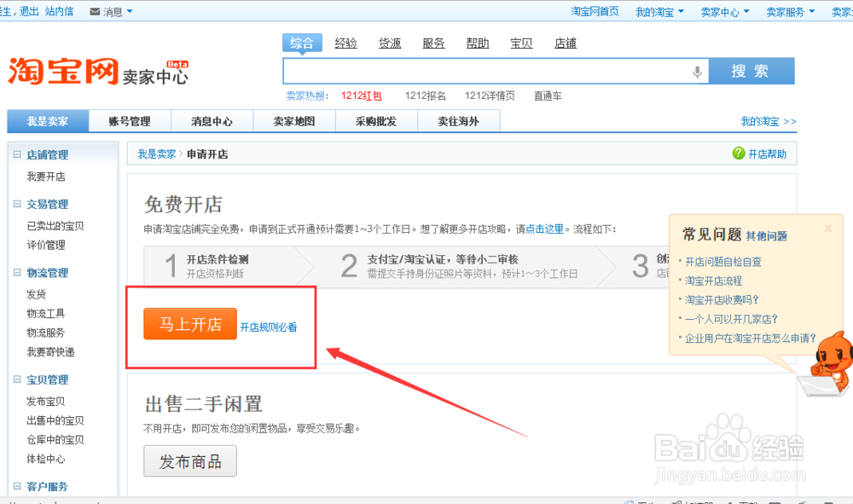Click the 其他问题 link

(x=767, y=236)
